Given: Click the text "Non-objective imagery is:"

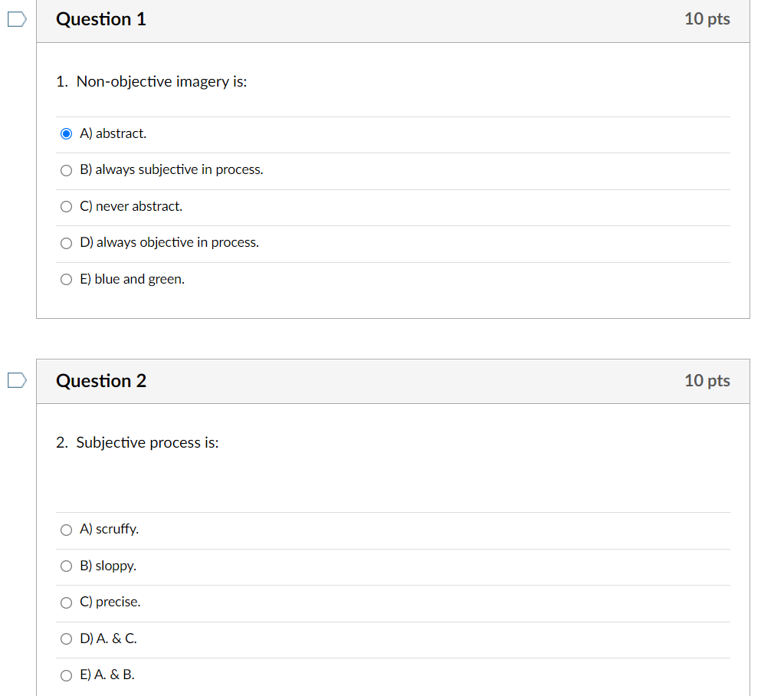Looking at the screenshot, I should pos(161,81).
